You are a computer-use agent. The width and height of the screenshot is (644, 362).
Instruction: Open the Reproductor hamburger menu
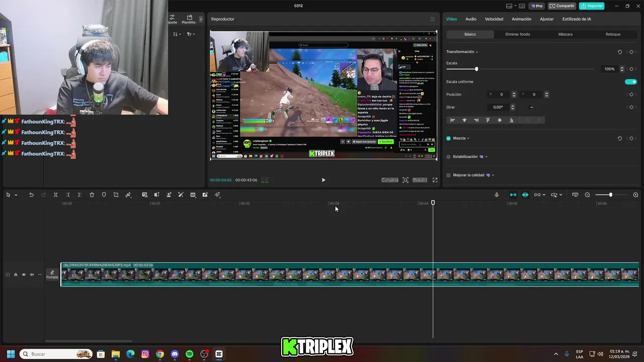tap(432, 19)
